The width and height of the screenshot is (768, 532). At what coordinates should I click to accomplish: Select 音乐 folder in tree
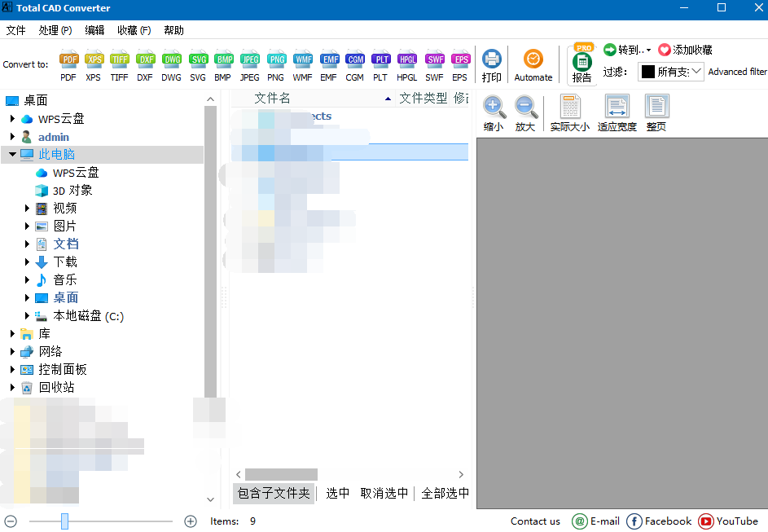pyautogui.click(x=65, y=280)
